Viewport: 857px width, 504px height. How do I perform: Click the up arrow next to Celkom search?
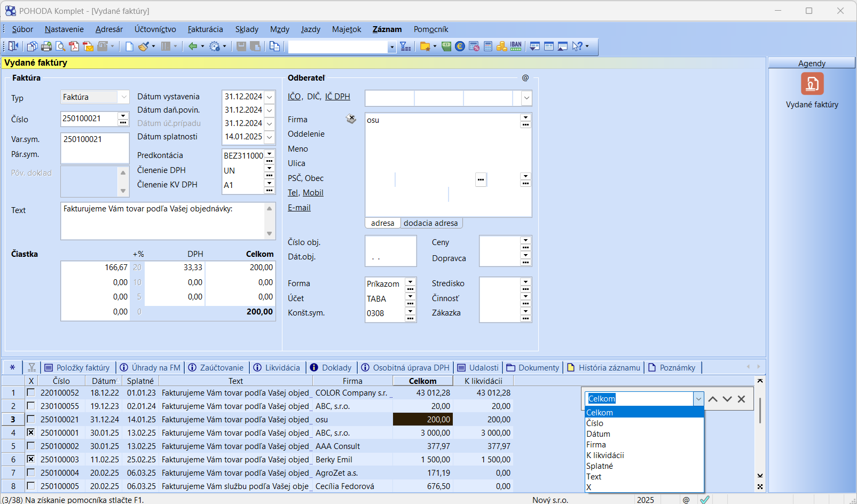[x=713, y=399]
